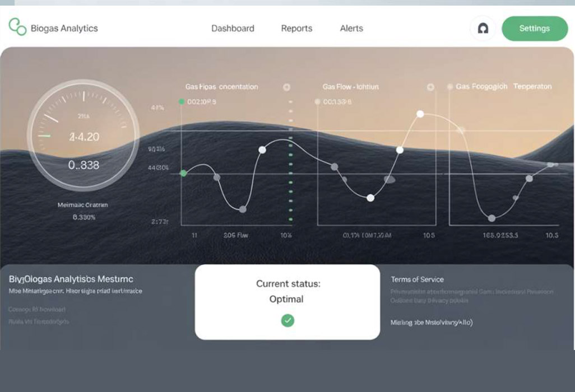Viewport: 575px width, 392px height.
Task: Click the circle icon right of Gas concentration title
Action: 286,87
